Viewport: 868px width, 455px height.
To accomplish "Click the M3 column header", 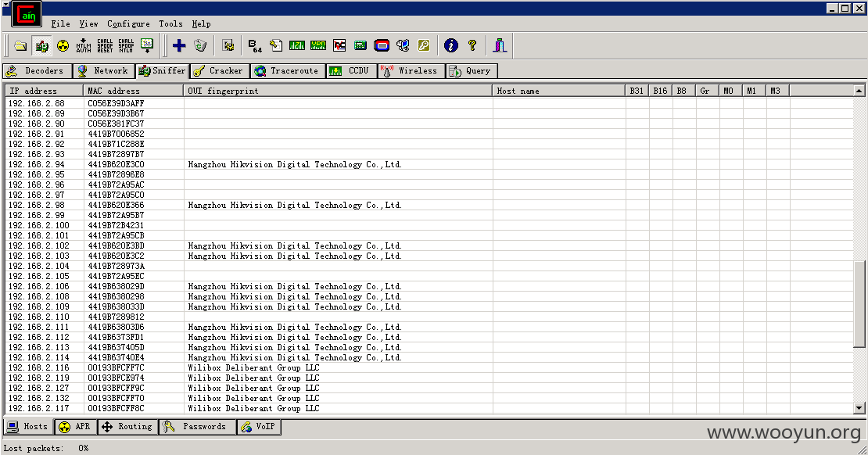I will point(777,91).
